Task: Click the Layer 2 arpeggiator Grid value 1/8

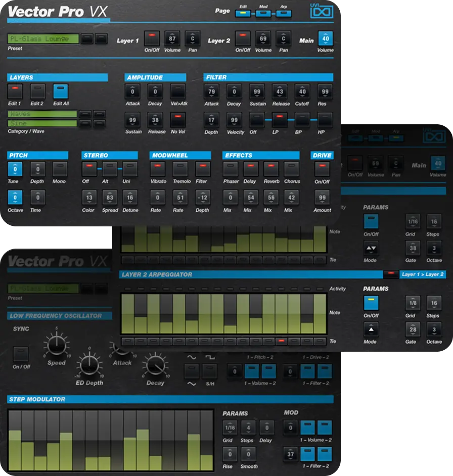Action: click(x=413, y=303)
